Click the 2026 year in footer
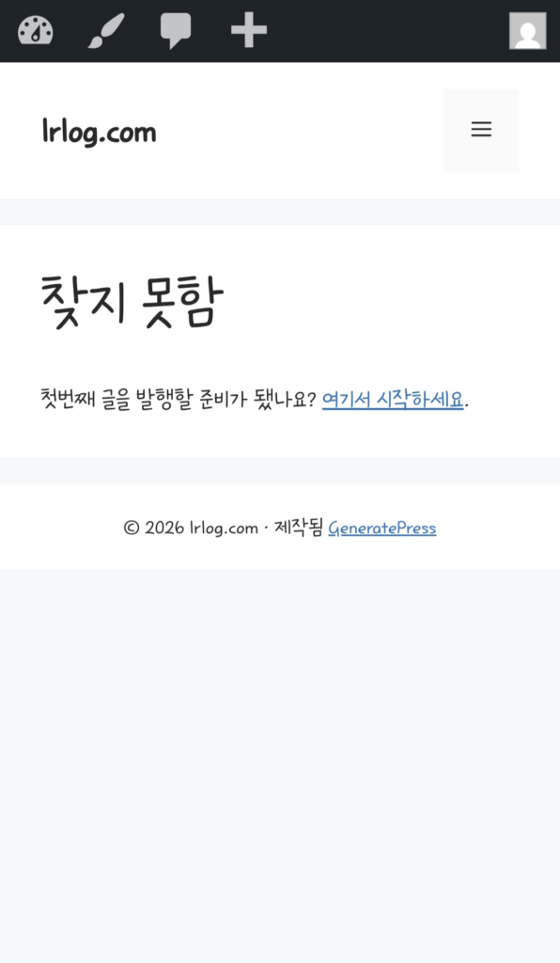560x963 pixels. point(164,529)
